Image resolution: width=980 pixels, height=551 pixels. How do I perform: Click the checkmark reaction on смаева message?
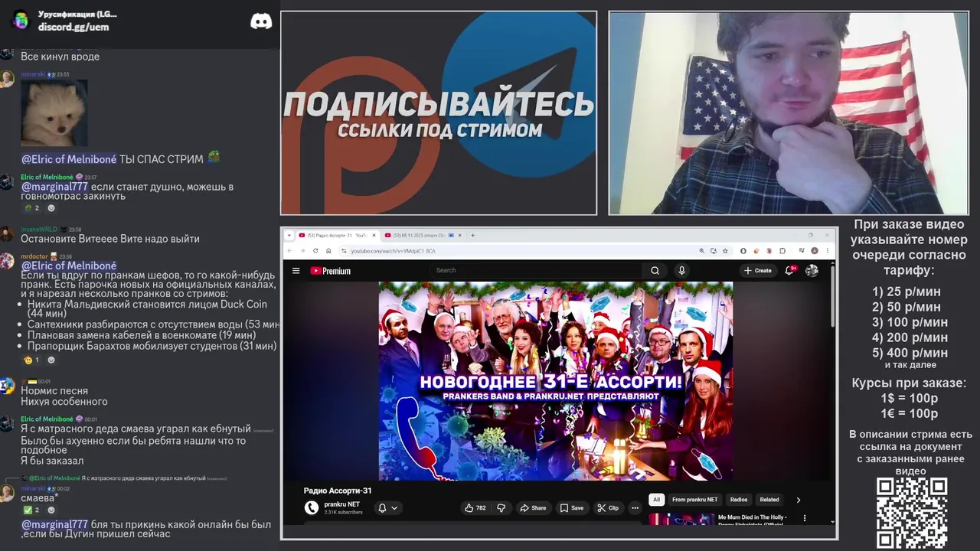tap(31, 510)
